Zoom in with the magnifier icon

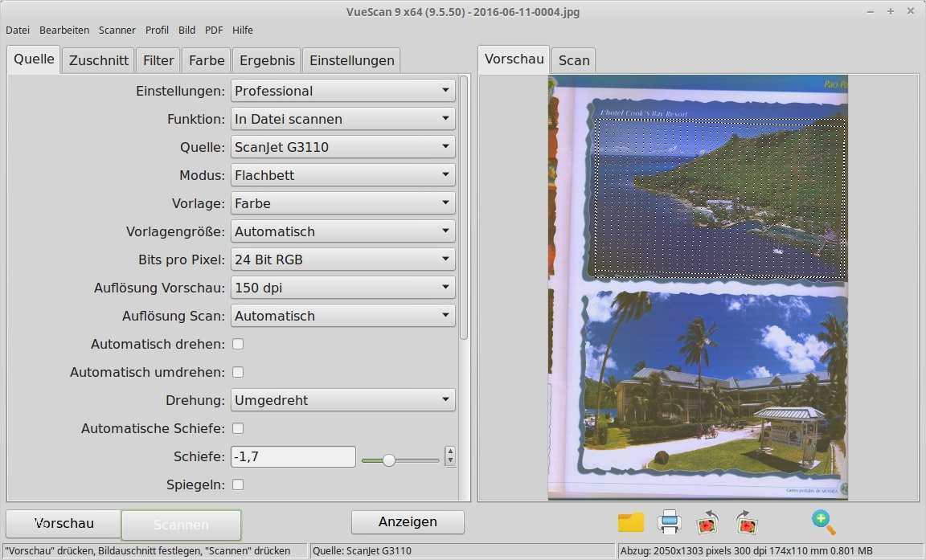823,522
